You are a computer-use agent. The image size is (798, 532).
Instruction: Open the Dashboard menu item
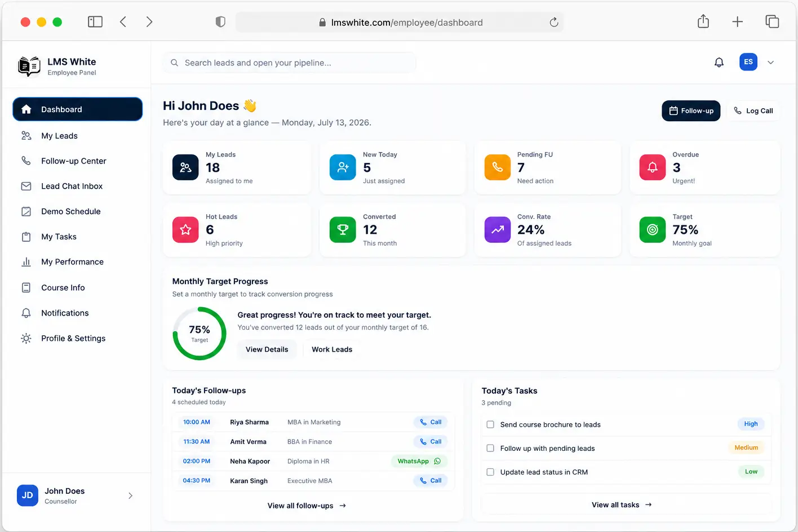pyautogui.click(x=77, y=109)
